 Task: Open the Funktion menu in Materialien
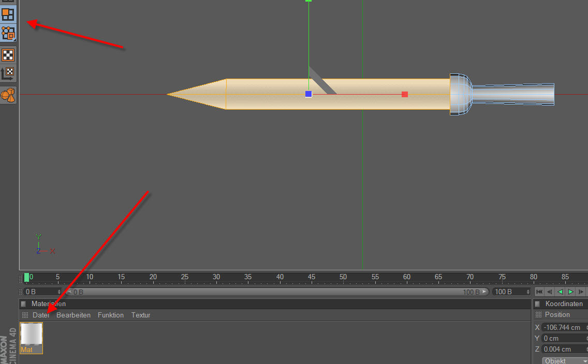point(111,315)
